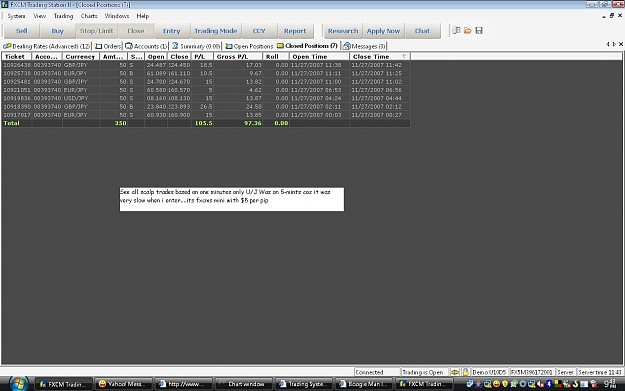The height and width of the screenshot is (391, 625).
Task: Select ticket row 10925738
Action: 206,73
